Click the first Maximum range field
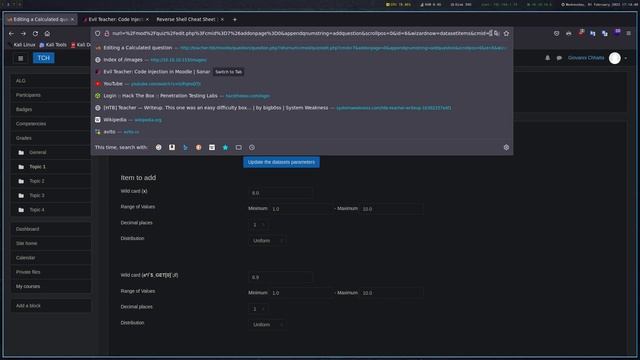This screenshot has height=360, width=640. coord(392,209)
